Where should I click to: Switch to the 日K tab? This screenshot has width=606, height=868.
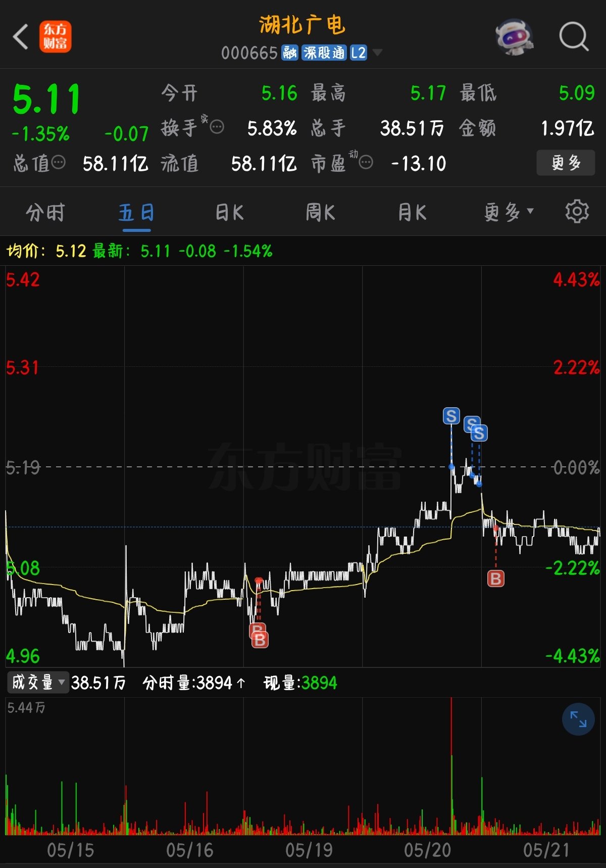[x=229, y=212]
